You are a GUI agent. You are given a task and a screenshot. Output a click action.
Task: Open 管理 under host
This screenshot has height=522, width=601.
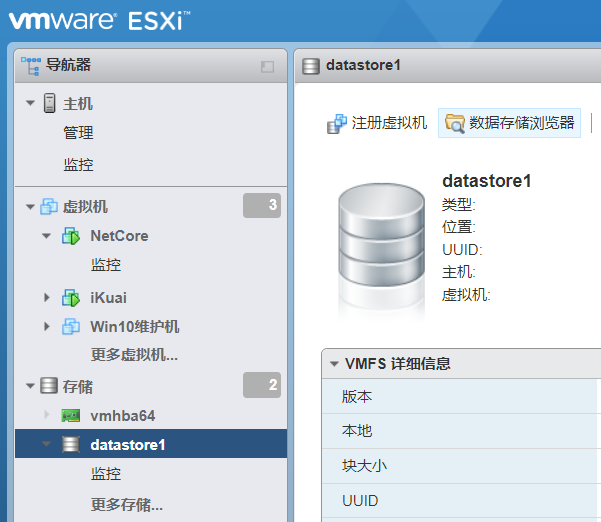coord(78,133)
